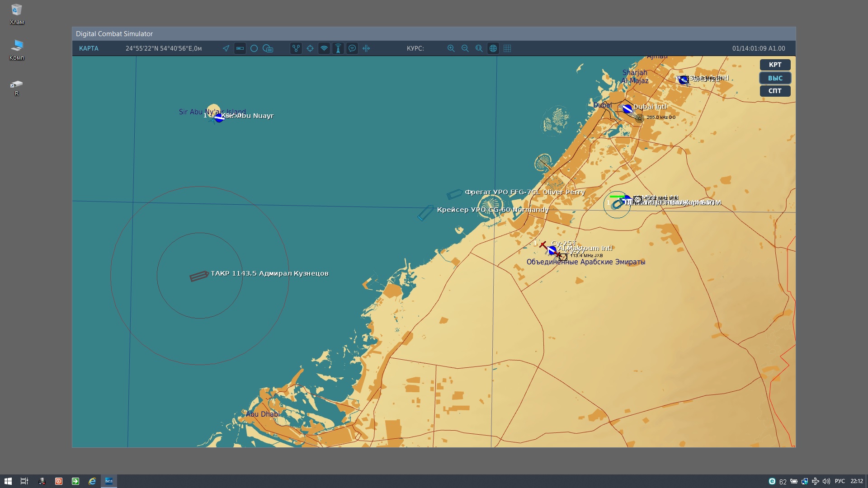Image resolution: width=868 pixels, height=488 pixels.
Task: Select the ruler measurement tool
Action: (240, 48)
